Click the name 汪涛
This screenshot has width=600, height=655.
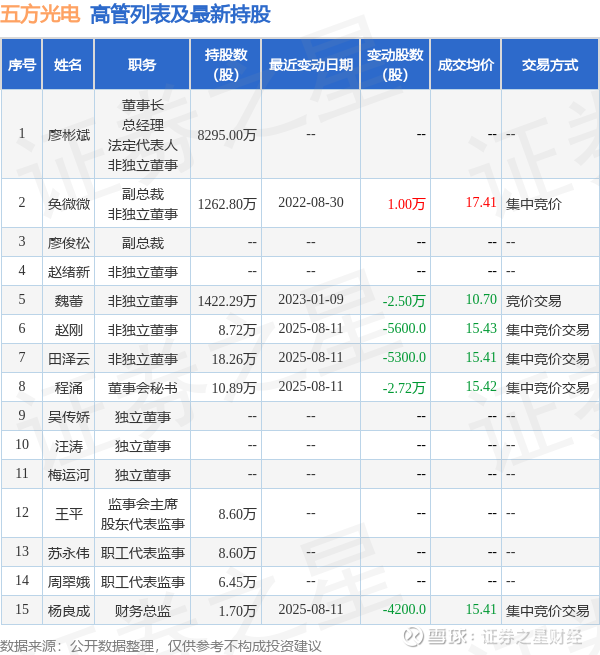(69, 446)
